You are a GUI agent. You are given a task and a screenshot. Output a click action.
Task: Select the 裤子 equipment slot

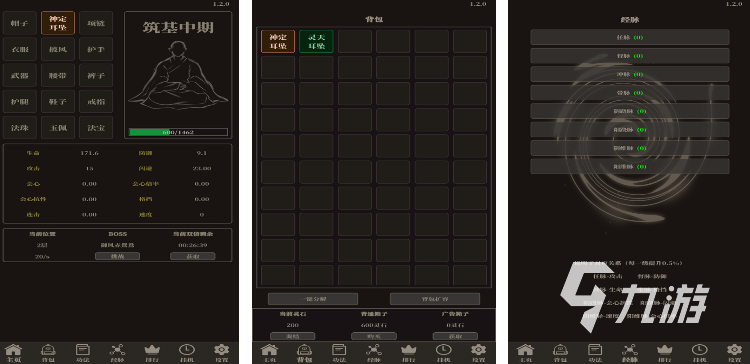pos(96,76)
